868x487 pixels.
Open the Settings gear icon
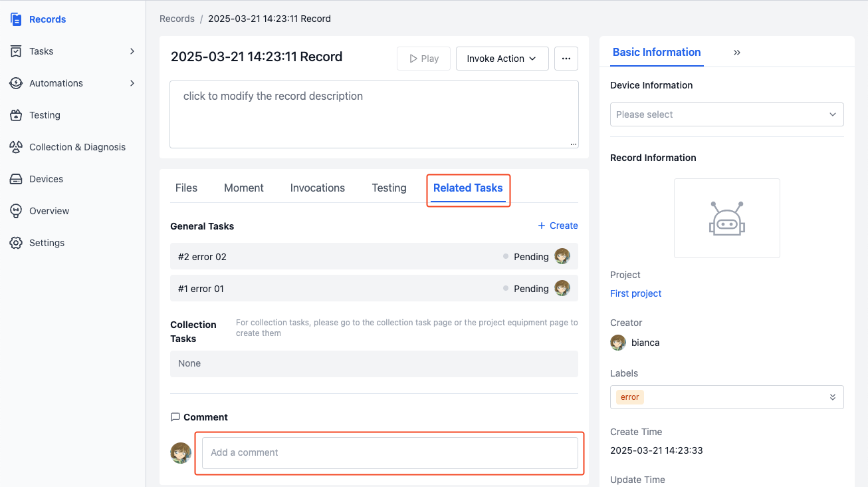point(16,243)
